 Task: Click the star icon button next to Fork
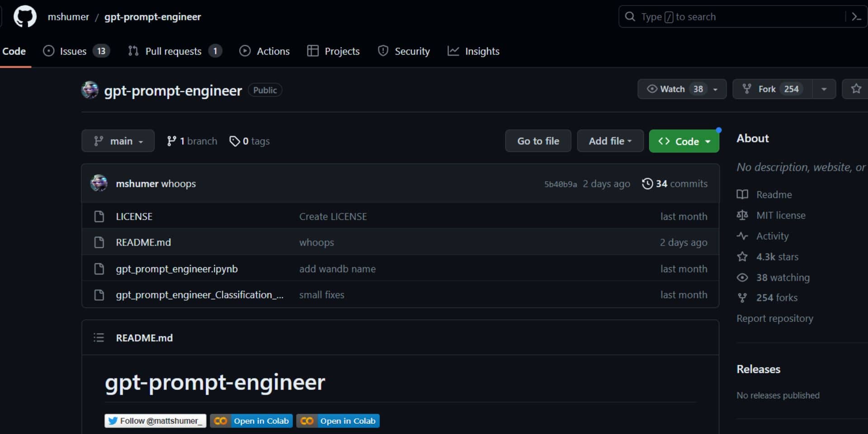[856, 89]
